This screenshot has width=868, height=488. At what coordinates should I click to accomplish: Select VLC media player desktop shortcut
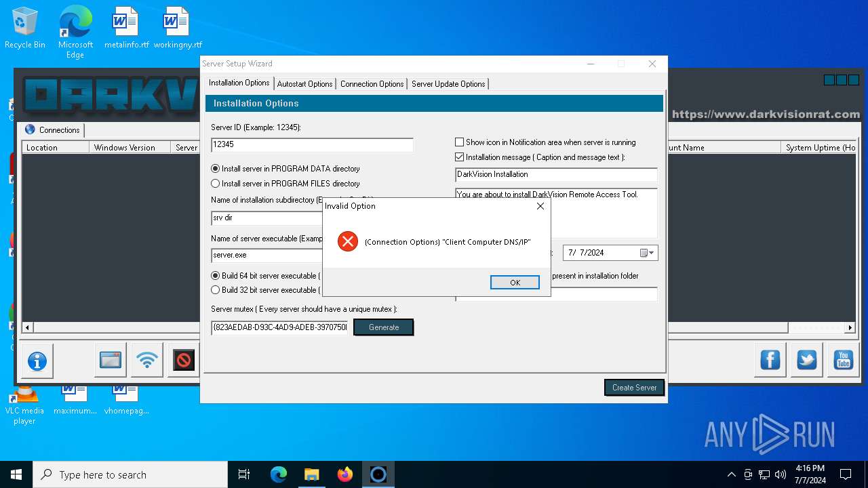click(24, 405)
